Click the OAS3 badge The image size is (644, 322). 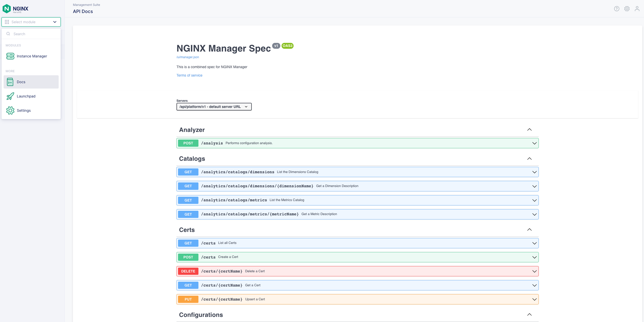click(287, 46)
